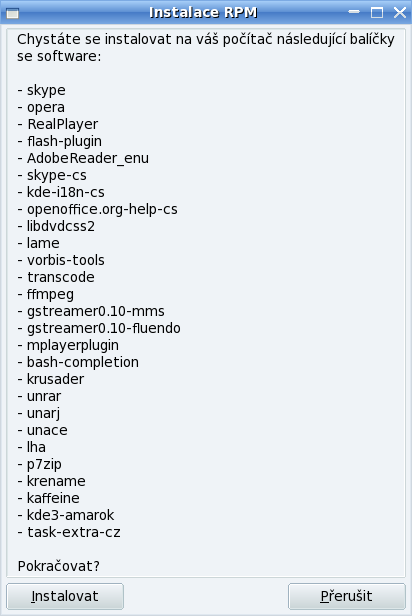Minimize the Instalace RPM window
Screen dimensions: 412x616
point(354,12)
